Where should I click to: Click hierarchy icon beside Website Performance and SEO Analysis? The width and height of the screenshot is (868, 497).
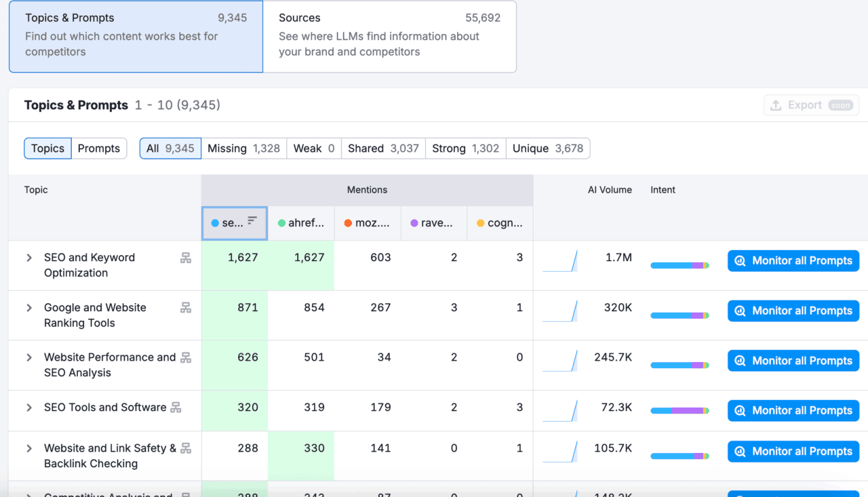coord(185,357)
